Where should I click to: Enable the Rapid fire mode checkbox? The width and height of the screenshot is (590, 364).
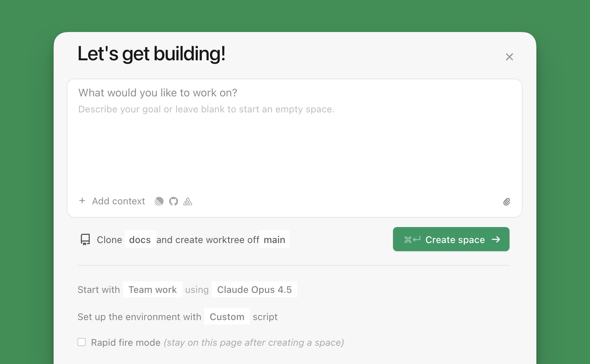tap(82, 342)
